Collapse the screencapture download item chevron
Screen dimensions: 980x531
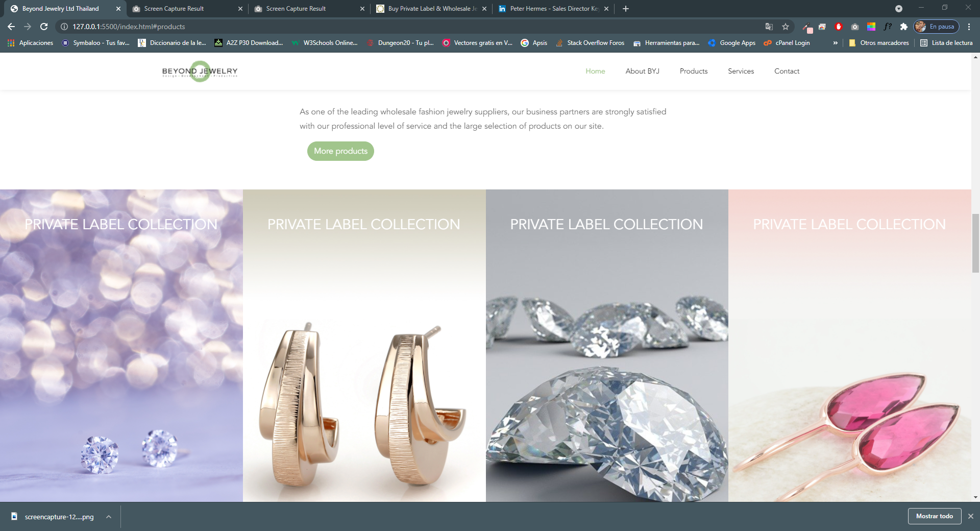(x=108, y=517)
